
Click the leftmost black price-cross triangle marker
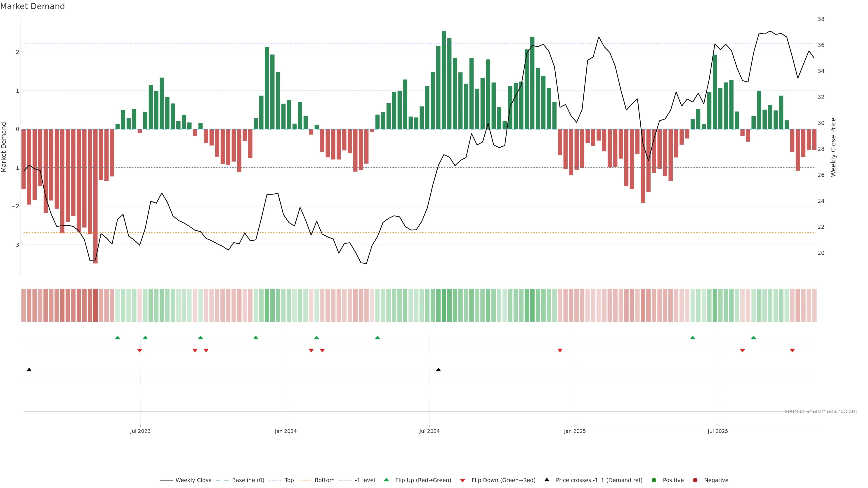[29, 370]
